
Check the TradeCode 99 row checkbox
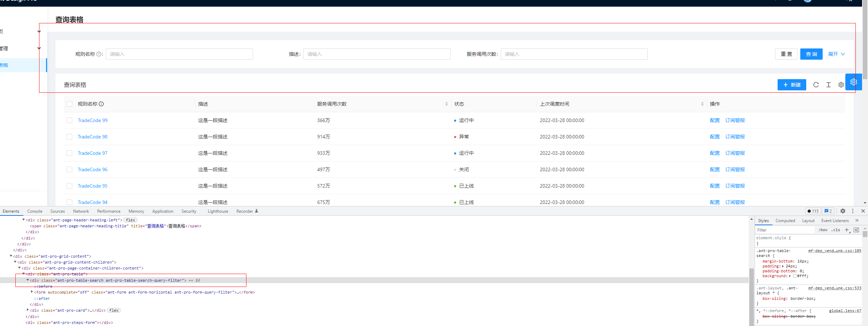pos(69,120)
